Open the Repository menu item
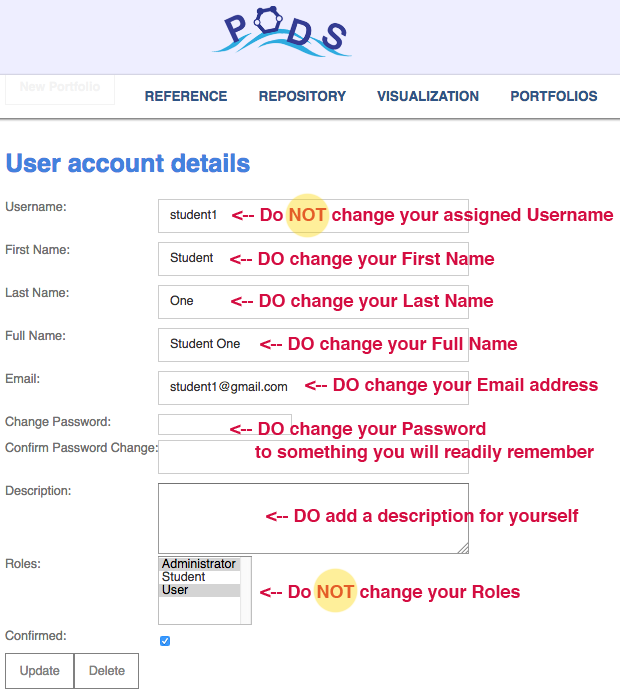This screenshot has width=620, height=699. 302,97
